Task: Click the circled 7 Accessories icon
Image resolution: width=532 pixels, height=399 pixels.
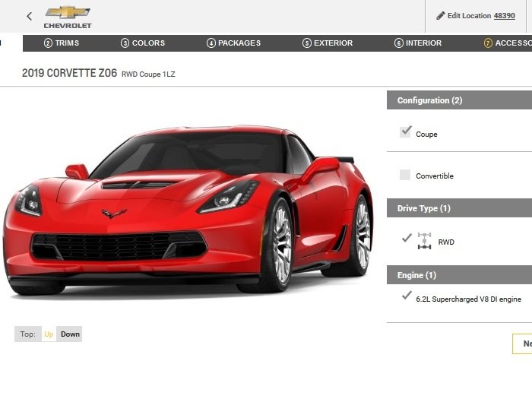Action: pos(488,43)
